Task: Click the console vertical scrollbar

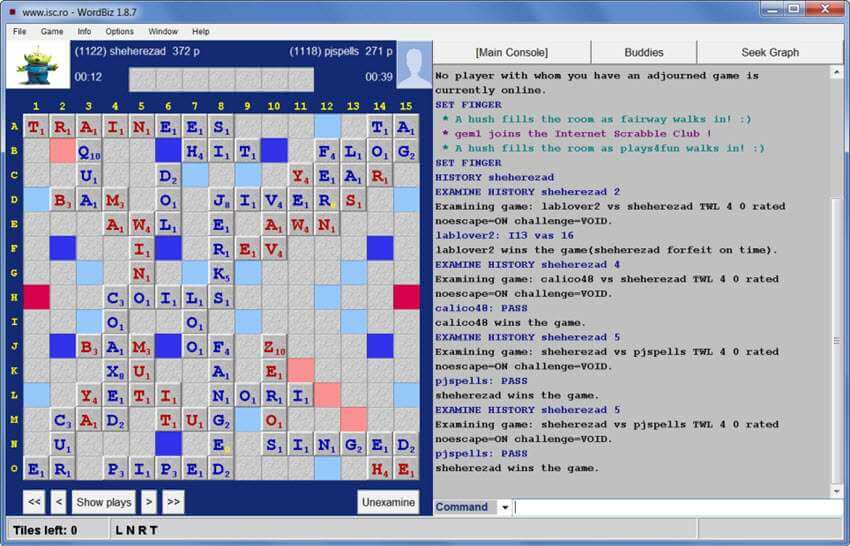Action: [x=838, y=280]
